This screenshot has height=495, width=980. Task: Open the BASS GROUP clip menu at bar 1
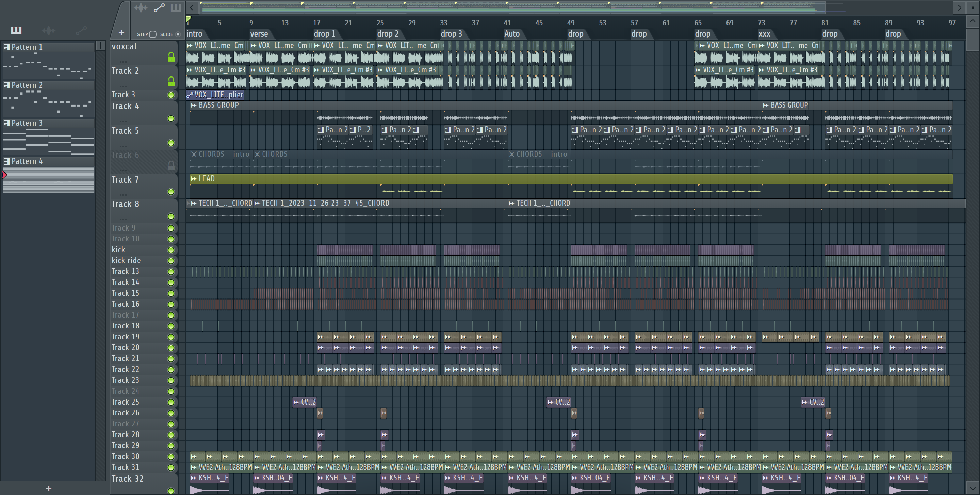[x=194, y=105]
